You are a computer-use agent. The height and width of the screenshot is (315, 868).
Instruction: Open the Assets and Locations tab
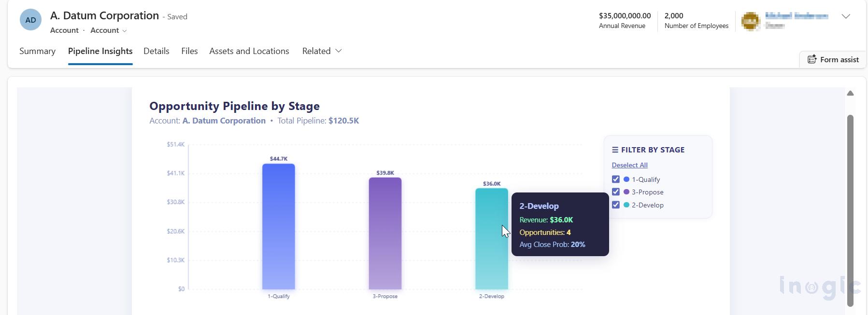click(x=249, y=51)
